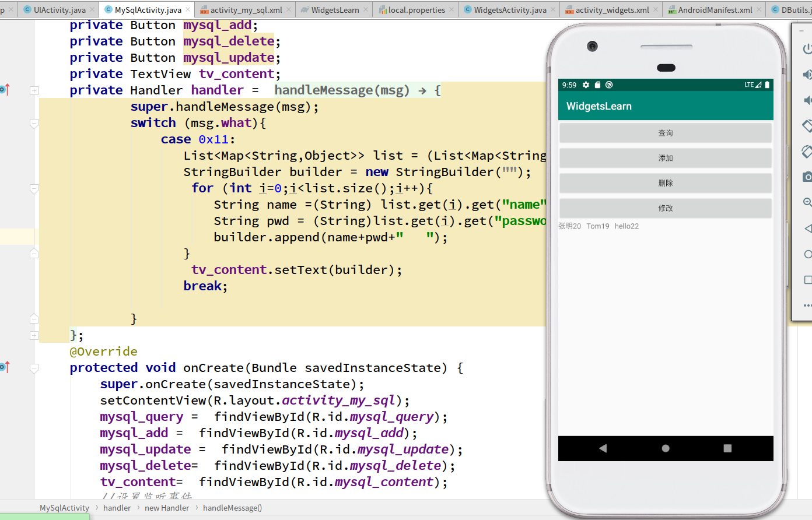Tap the LTE signal indicator in the status bar
812x520 pixels.
pos(752,85)
